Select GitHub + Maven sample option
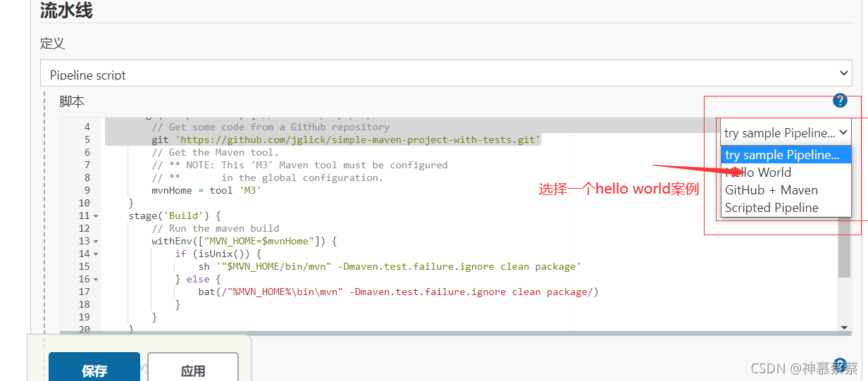868x381 pixels. 786,190
